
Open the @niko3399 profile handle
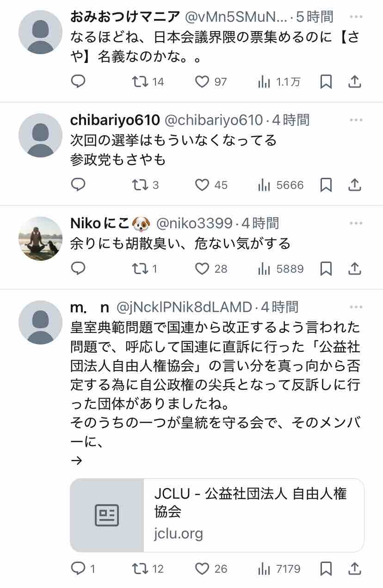point(194,224)
